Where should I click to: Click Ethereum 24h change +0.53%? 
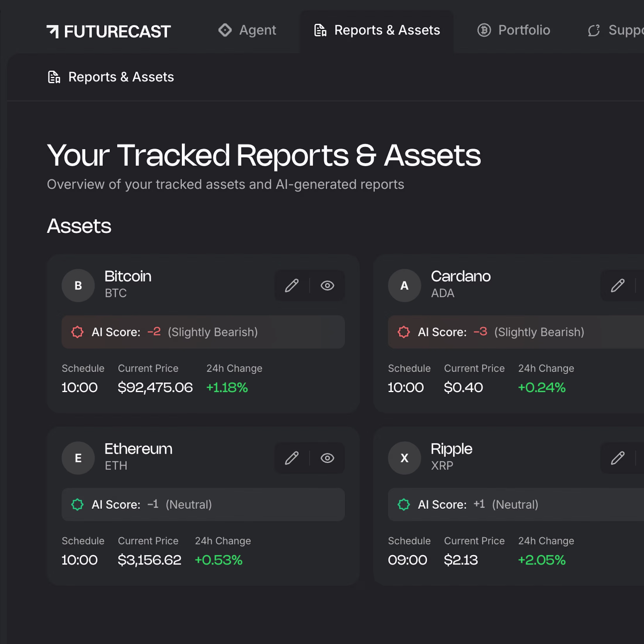[x=218, y=560]
